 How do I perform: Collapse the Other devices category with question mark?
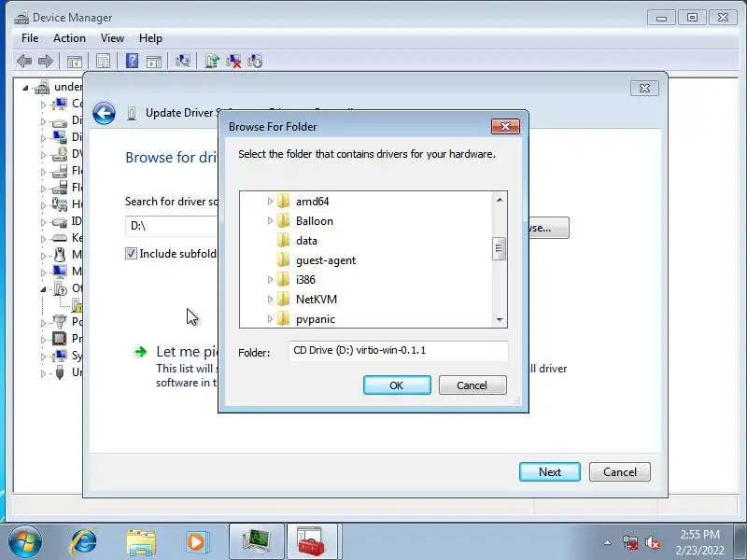(43, 288)
